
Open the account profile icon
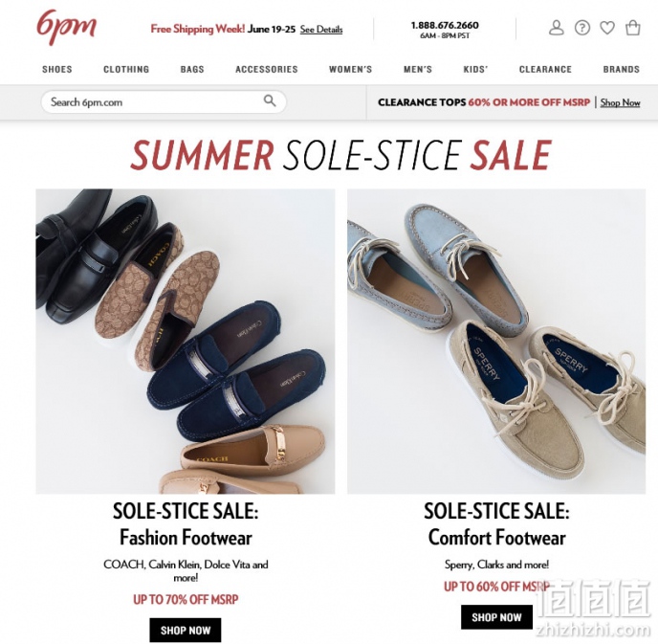tap(556, 28)
